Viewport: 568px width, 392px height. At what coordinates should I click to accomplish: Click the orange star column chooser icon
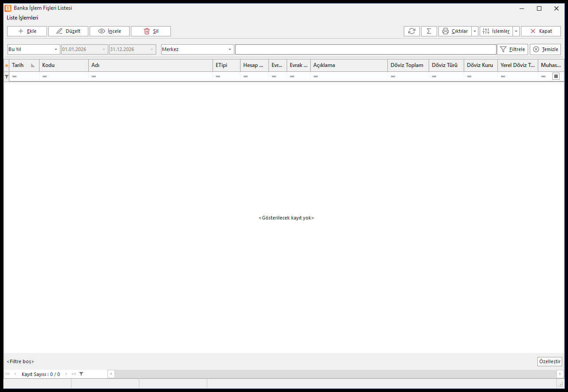(7, 66)
